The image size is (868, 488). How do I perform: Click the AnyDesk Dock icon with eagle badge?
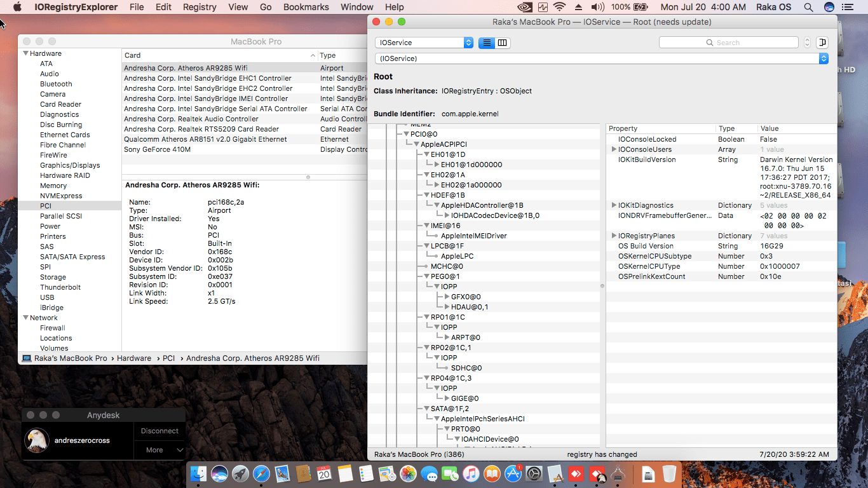tap(597, 473)
